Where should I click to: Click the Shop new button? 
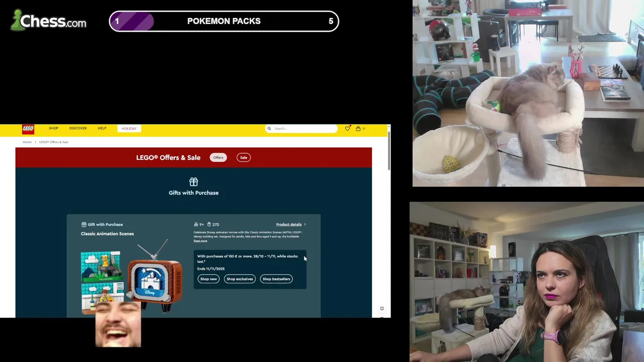[x=208, y=279]
